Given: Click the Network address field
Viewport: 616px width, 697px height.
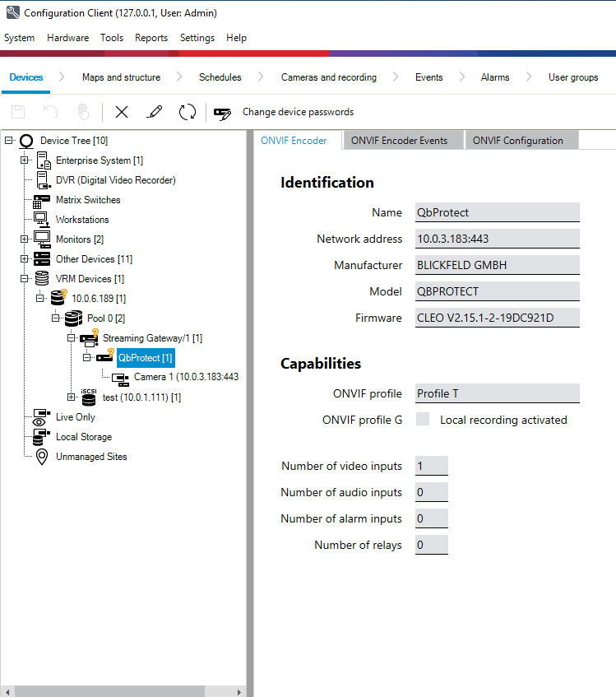Looking at the screenshot, I should click(x=497, y=239).
